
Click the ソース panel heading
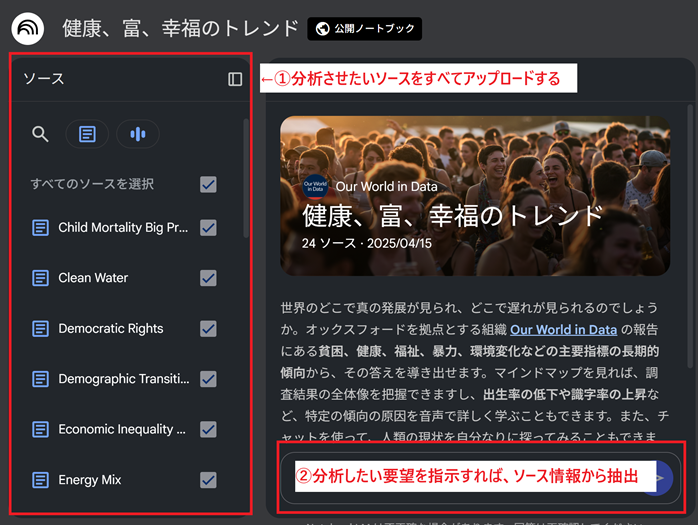[44, 79]
